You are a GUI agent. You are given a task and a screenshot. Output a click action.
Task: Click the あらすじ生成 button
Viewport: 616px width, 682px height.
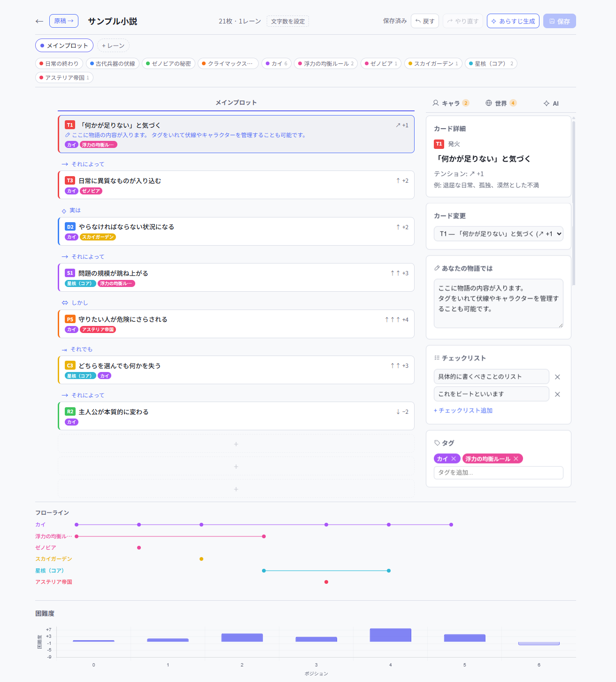coord(513,21)
